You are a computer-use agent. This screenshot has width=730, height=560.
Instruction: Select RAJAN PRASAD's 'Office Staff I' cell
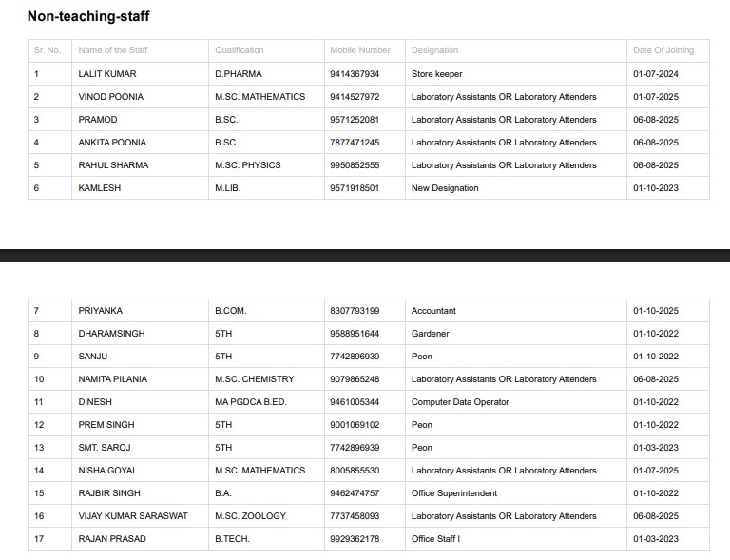point(435,539)
